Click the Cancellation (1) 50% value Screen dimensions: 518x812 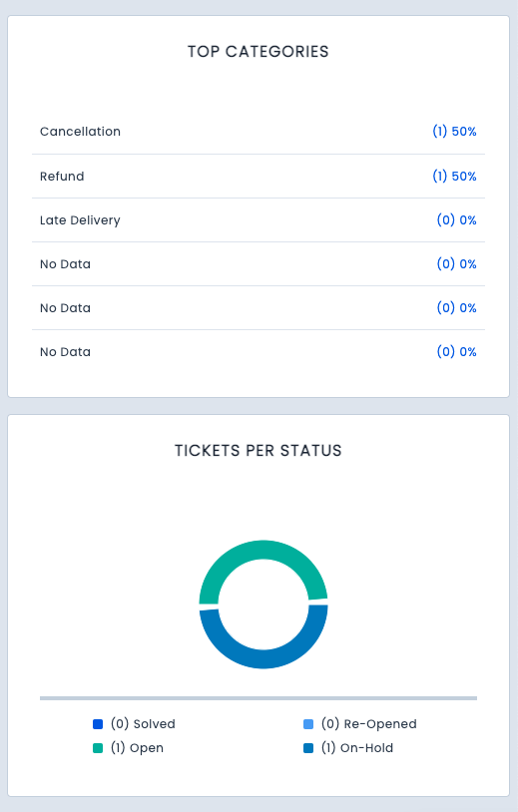coord(454,132)
